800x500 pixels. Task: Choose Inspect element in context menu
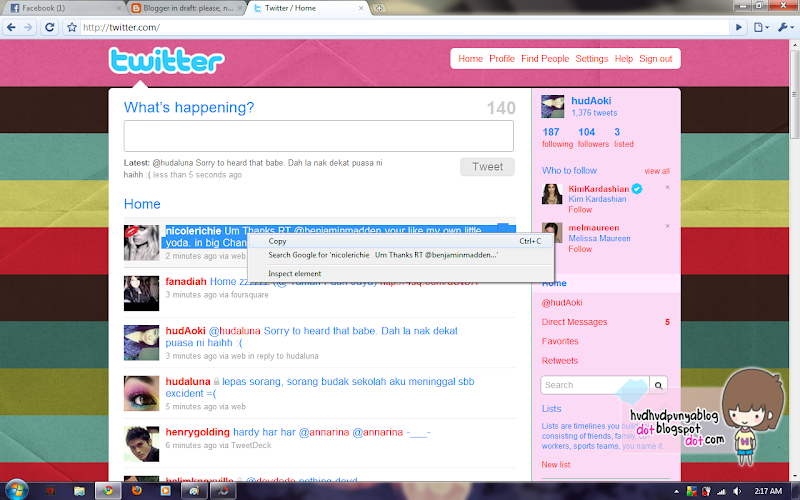[x=401, y=273]
